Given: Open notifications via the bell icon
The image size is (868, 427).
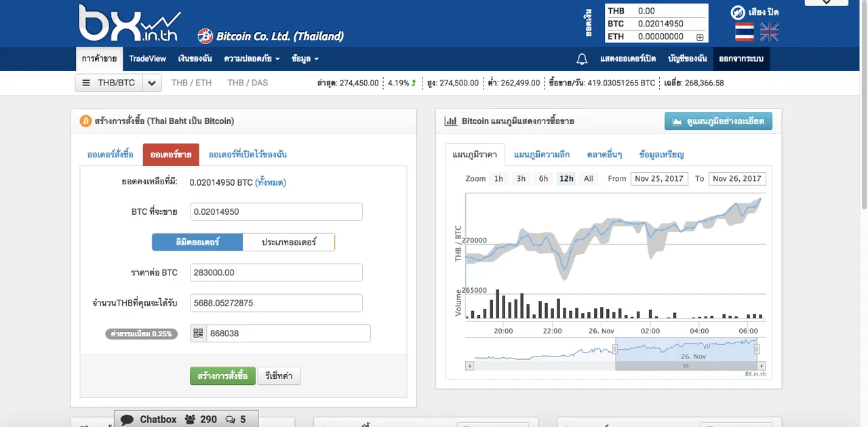Looking at the screenshot, I should (582, 59).
